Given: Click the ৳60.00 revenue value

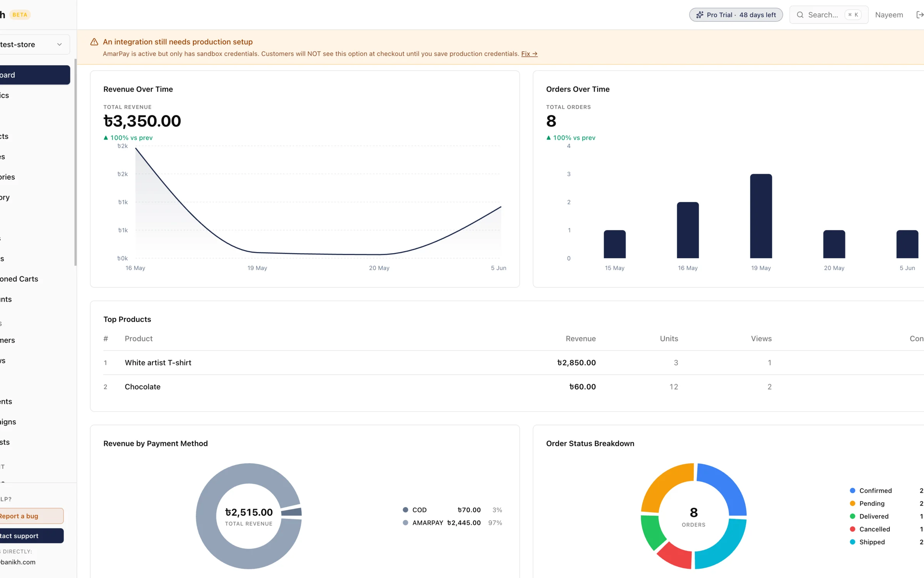Looking at the screenshot, I should point(583,386).
